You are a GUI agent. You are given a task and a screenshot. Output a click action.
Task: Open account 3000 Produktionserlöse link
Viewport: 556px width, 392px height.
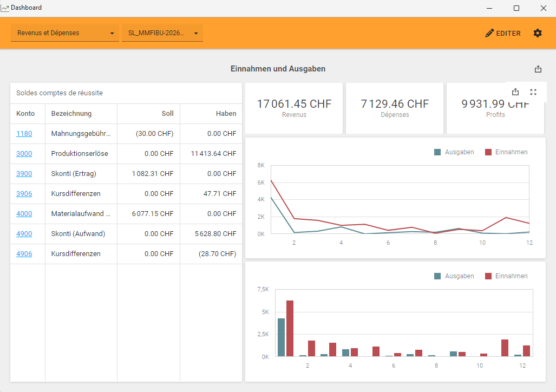coord(24,154)
